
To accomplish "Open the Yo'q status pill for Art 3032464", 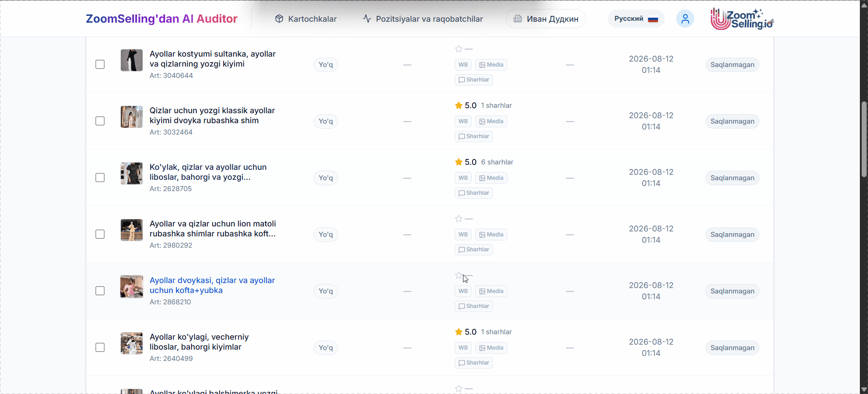I will [326, 121].
